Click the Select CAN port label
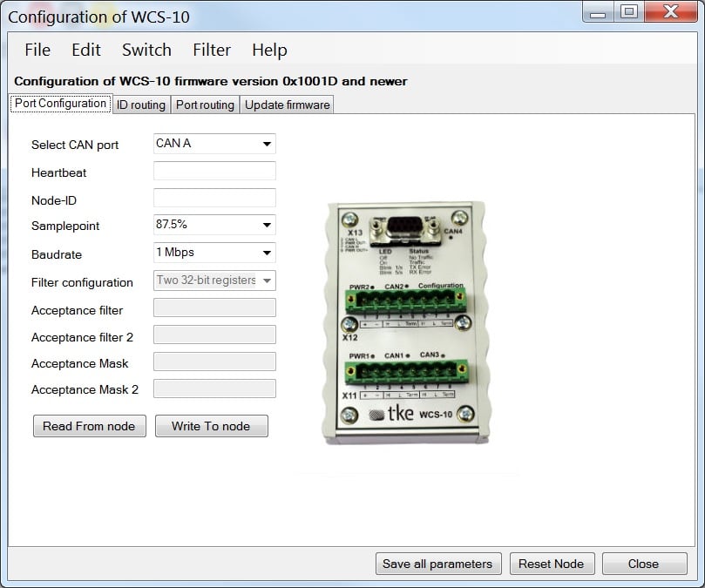The image size is (705, 588). click(75, 145)
